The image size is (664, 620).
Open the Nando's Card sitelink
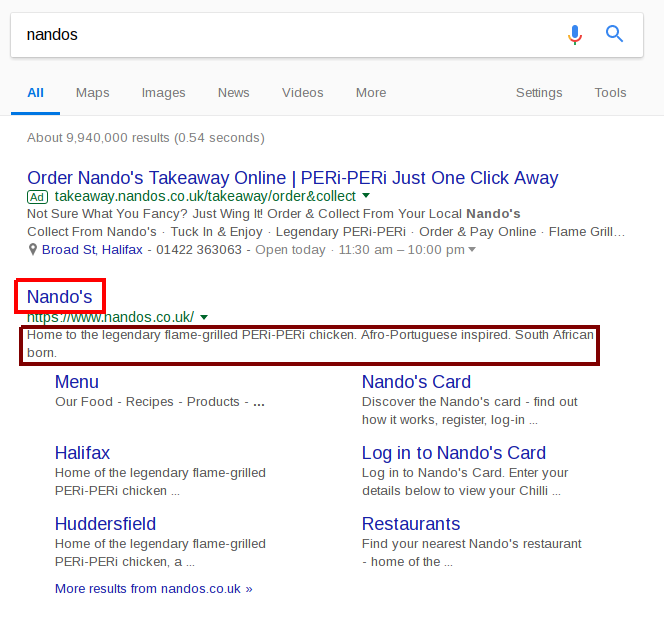pyautogui.click(x=416, y=382)
